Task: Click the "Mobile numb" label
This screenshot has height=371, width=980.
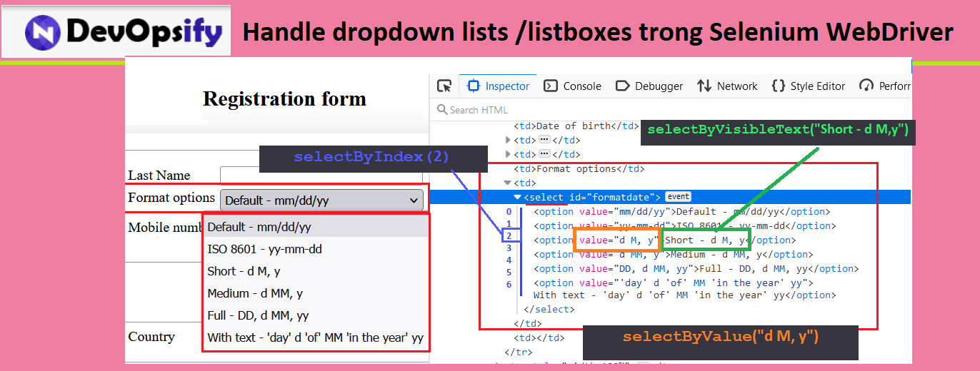Action: [166, 228]
